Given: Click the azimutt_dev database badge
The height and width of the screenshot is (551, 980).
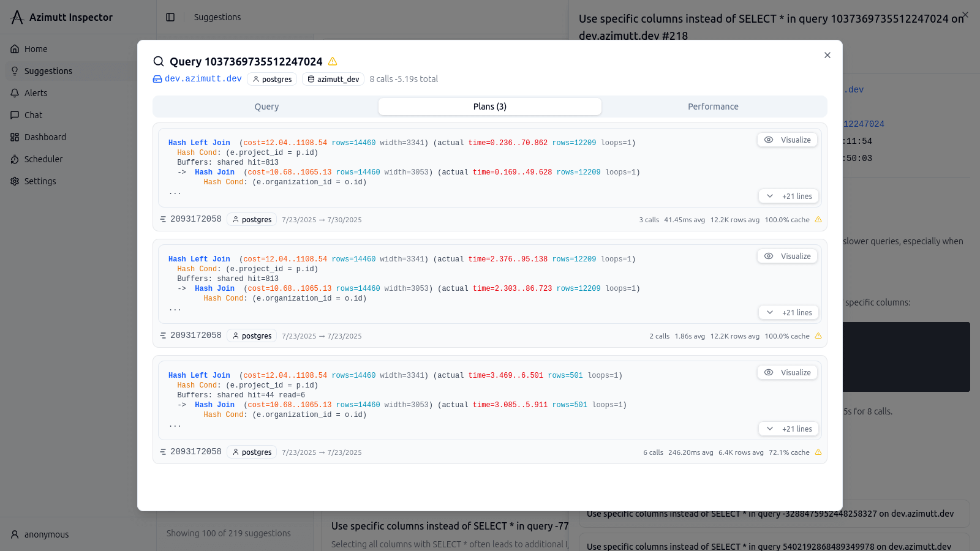Looking at the screenshot, I should [333, 79].
